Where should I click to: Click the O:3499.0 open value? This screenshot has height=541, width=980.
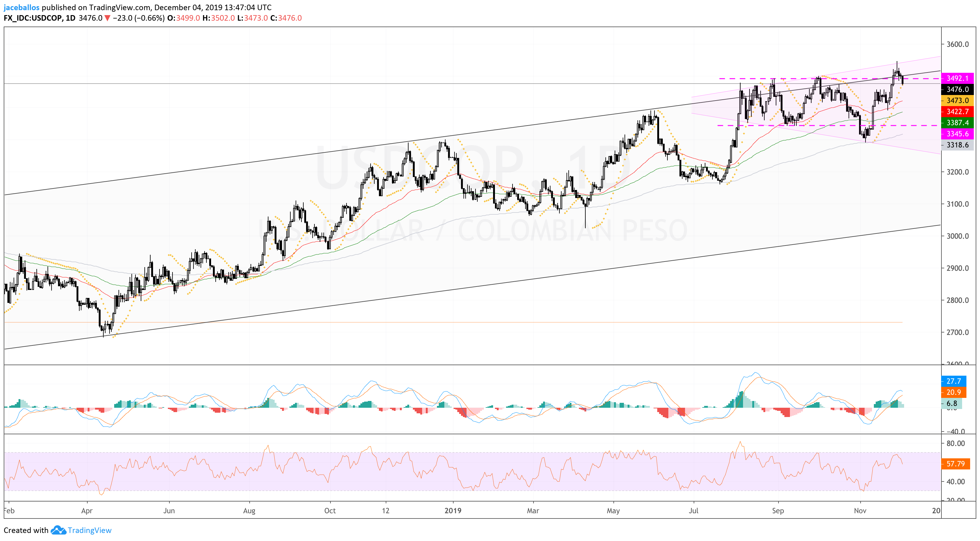pos(183,18)
